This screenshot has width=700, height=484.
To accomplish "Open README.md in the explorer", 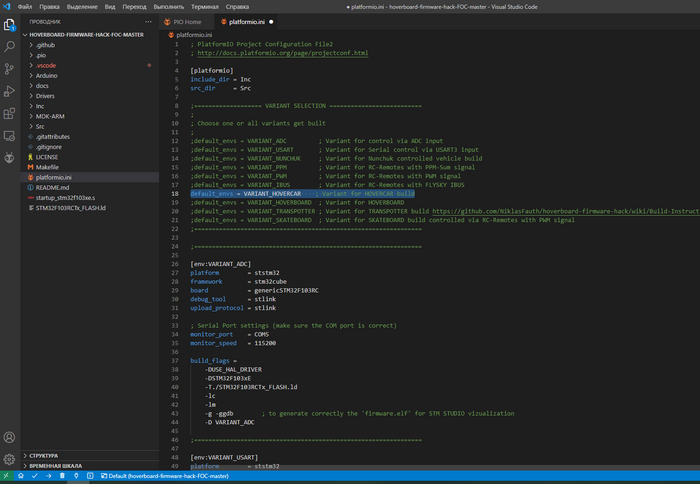I will (52, 187).
